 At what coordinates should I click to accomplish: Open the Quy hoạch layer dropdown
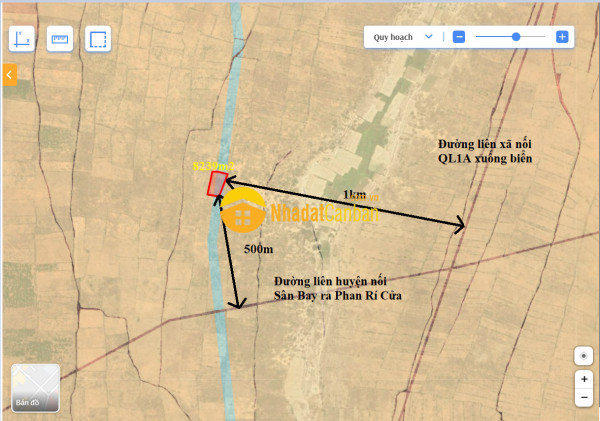pyautogui.click(x=403, y=36)
